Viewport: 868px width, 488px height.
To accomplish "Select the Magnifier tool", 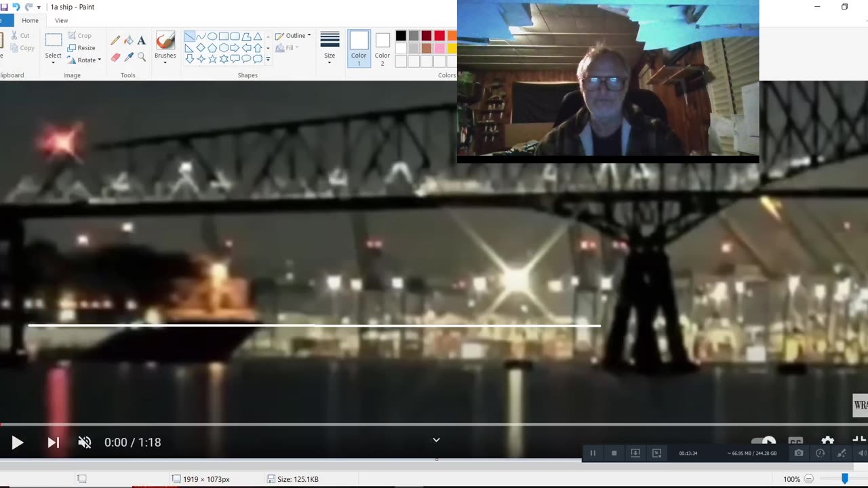I will click(141, 57).
